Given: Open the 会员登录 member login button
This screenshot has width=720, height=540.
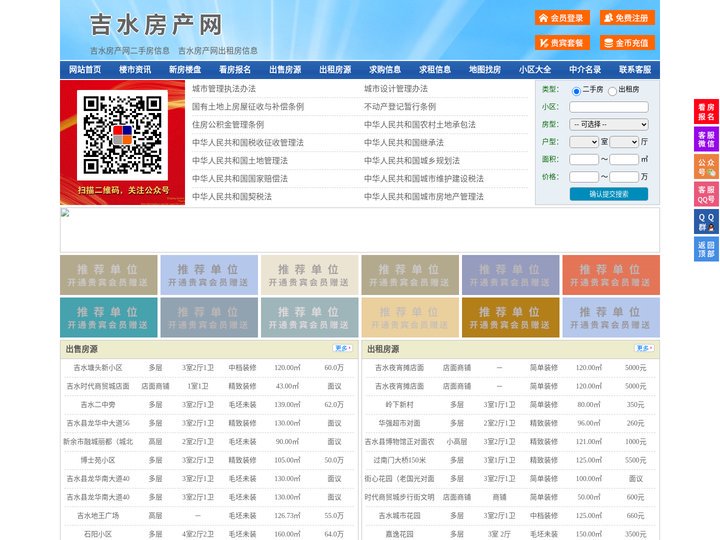Looking at the screenshot, I should point(562,18).
